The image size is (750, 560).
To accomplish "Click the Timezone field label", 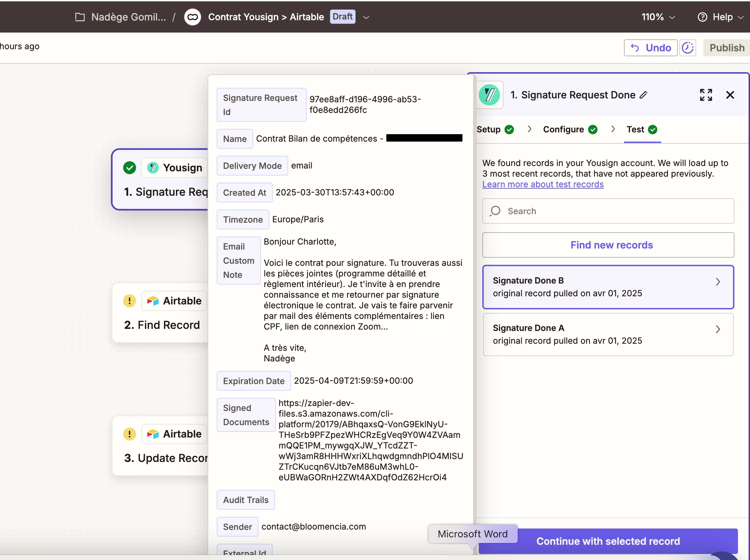I will tap(243, 219).
